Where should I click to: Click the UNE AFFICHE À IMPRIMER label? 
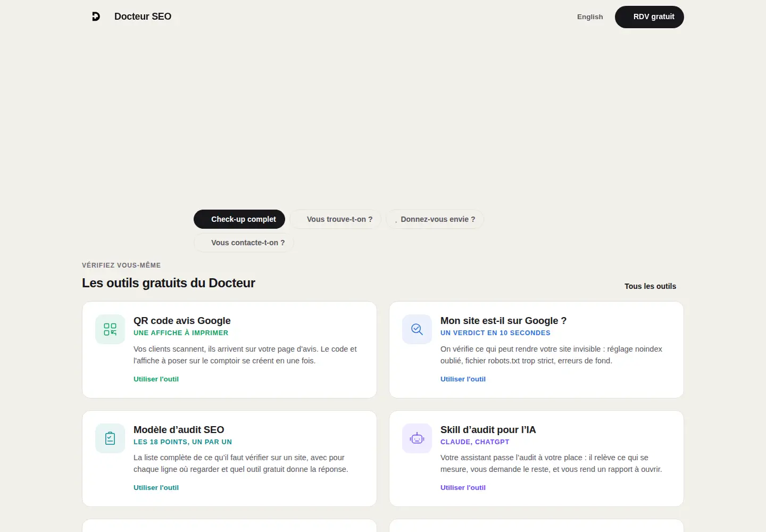click(181, 333)
